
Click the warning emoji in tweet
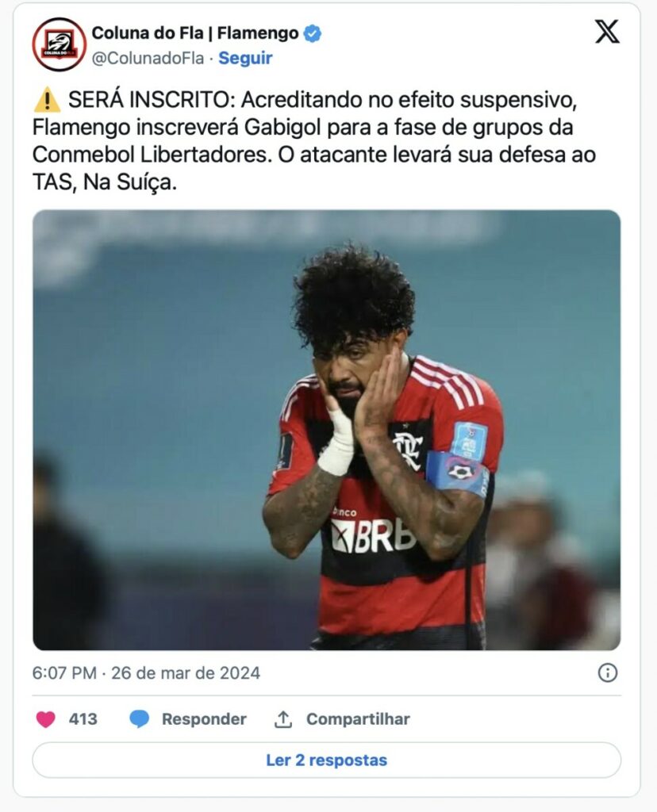click(x=47, y=100)
